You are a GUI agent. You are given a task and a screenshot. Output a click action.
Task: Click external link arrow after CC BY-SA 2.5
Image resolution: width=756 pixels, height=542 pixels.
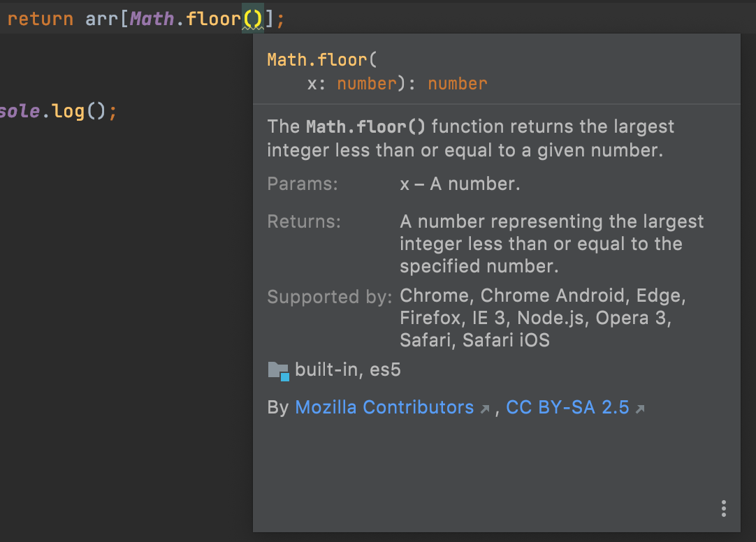pyautogui.click(x=640, y=409)
